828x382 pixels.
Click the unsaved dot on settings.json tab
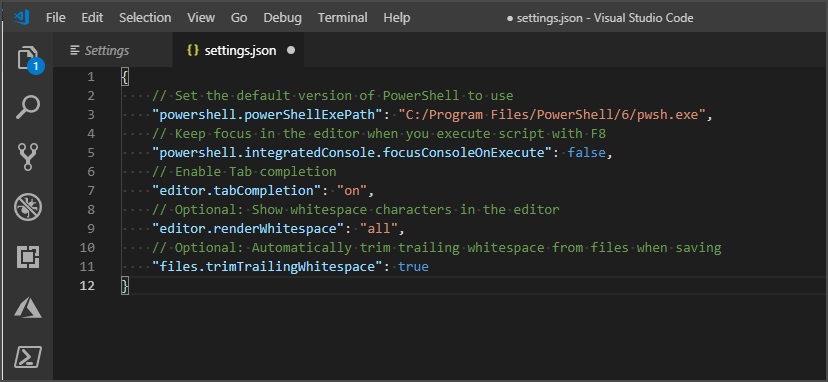click(x=290, y=51)
